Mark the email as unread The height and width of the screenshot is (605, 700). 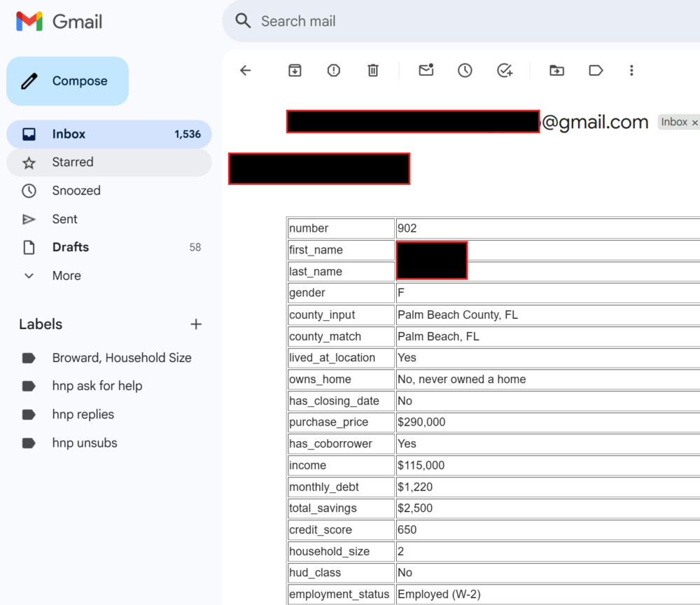[x=426, y=70]
